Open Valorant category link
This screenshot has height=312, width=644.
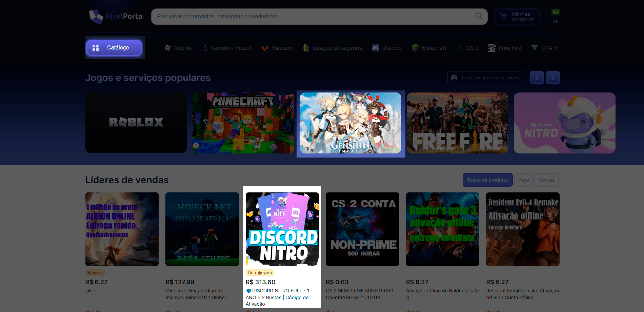[x=277, y=48]
